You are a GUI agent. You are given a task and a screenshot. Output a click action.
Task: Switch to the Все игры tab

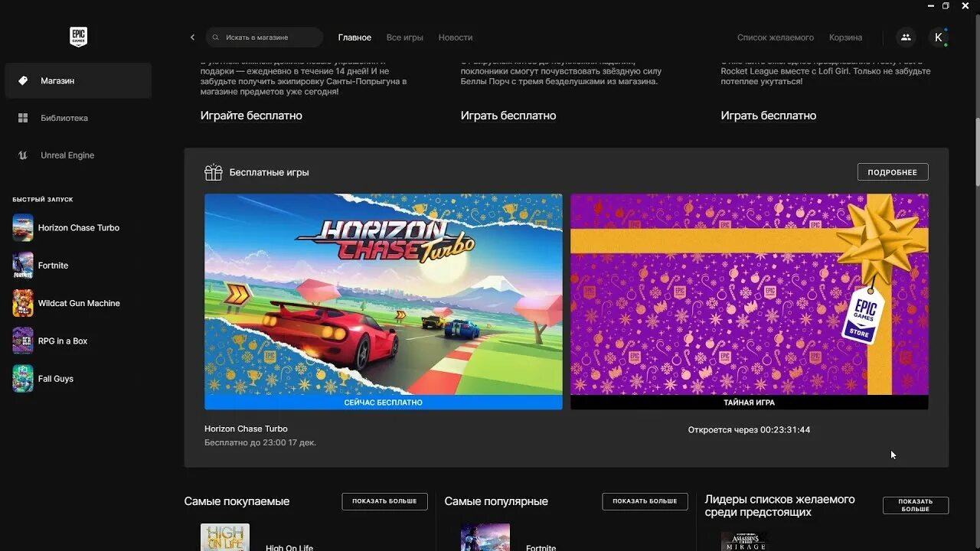405,37
